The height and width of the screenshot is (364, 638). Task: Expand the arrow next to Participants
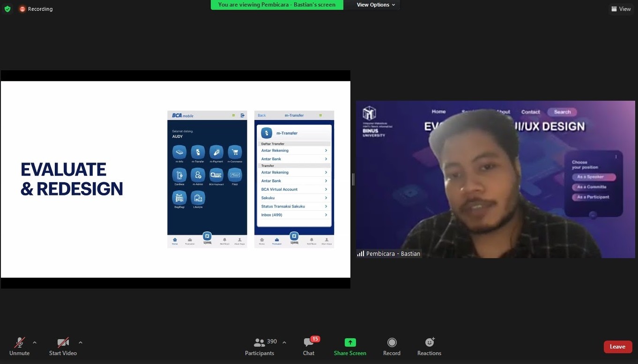(x=284, y=342)
